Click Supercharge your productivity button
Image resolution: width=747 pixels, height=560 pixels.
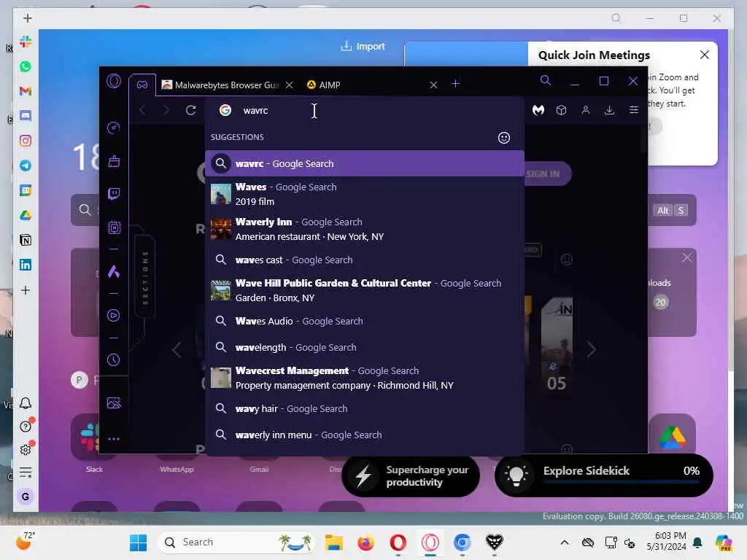(411, 475)
